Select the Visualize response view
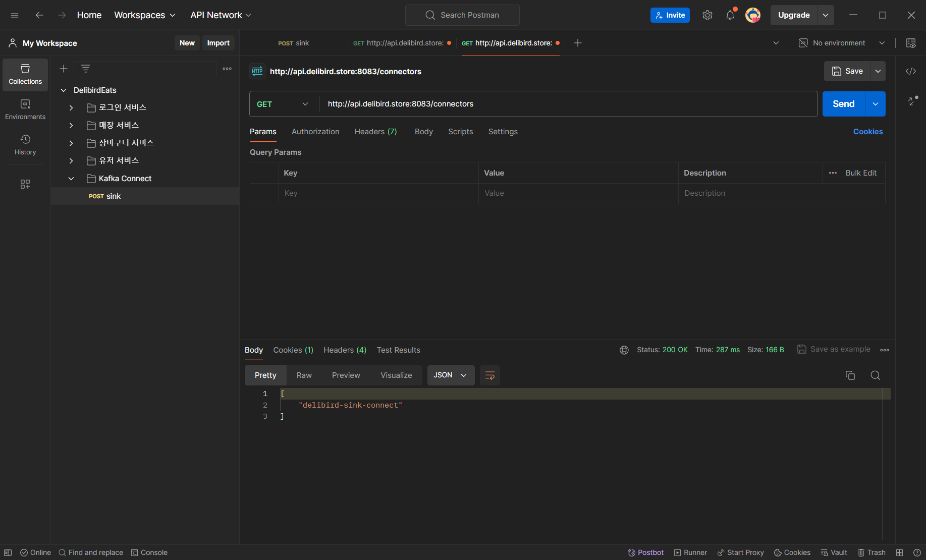 point(396,375)
